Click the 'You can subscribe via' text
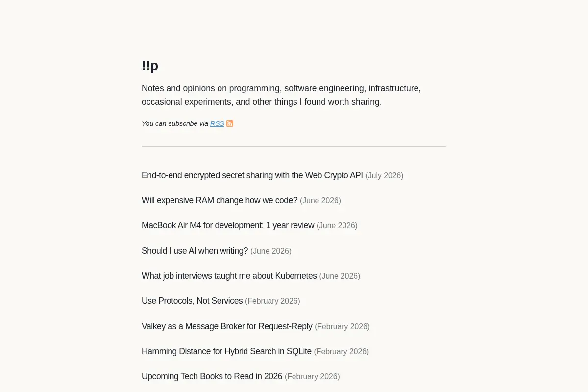The height and width of the screenshot is (392, 588). (175, 123)
